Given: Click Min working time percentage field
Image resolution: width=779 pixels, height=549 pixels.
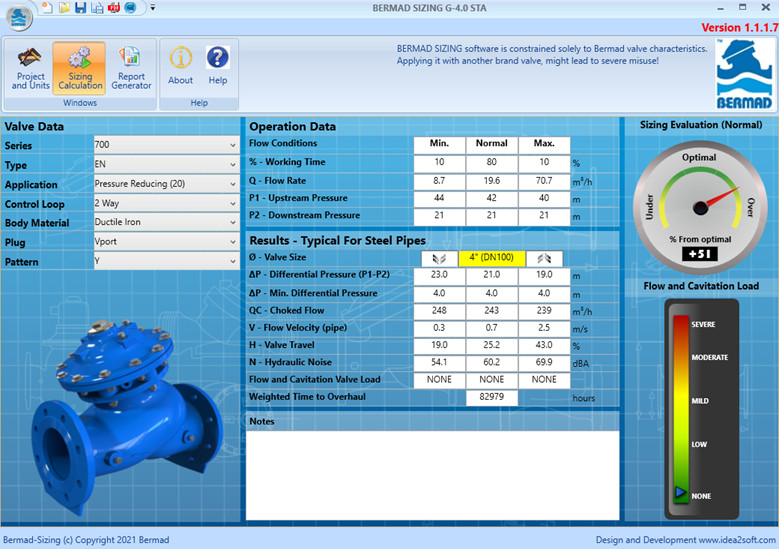Looking at the screenshot, I should (x=439, y=162).
